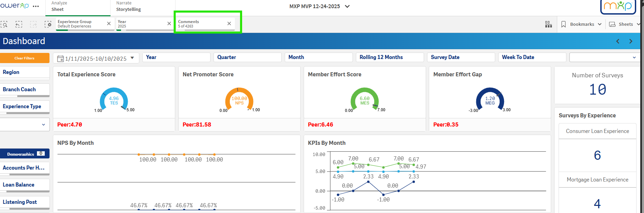The image size is (644, 213).
Task: Clear the Year 2025 selection chip
Action: coord(169,23)
